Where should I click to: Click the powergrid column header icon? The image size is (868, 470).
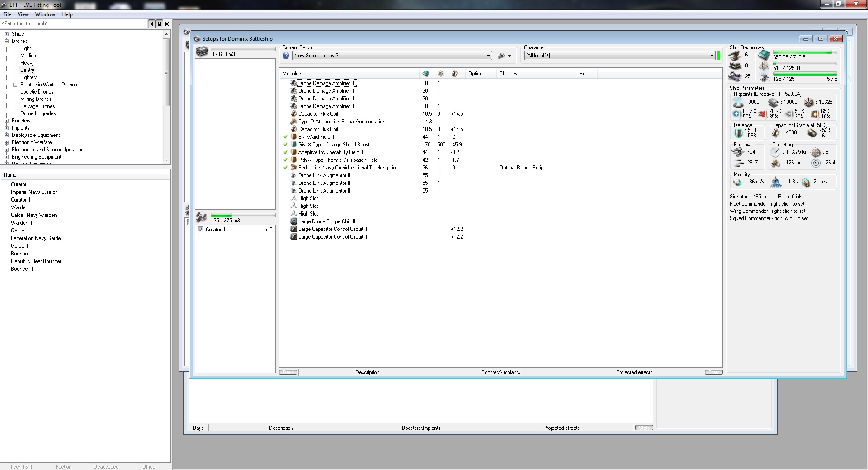tap(441, 74)
